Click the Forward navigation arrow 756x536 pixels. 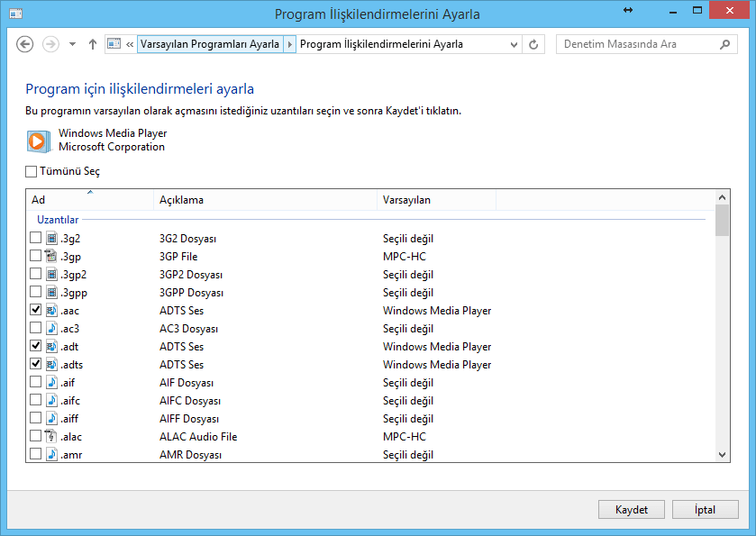click(50, 44)
